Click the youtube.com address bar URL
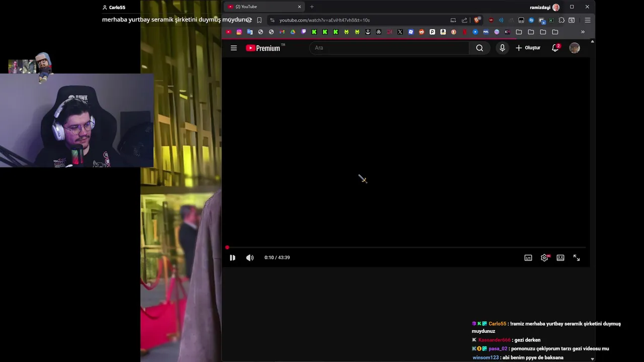644x362 pixels. [325, 20]
